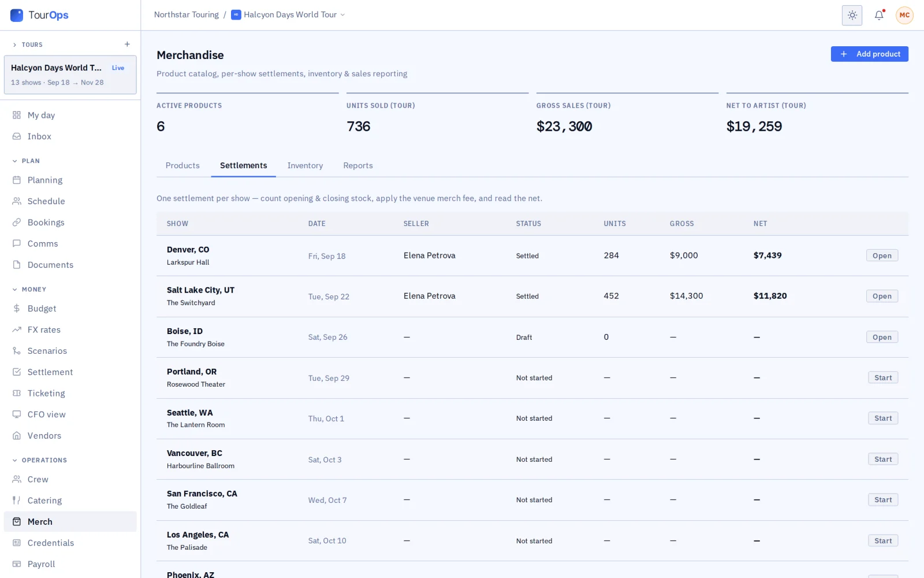Screen dimensions: 924x578
Task: Open the Budget page
Action: point(70,309)
